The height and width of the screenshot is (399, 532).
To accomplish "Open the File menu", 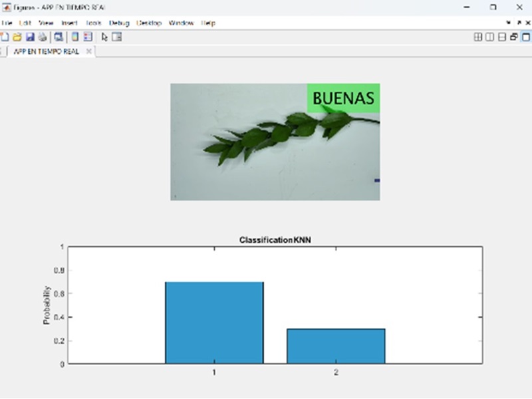I will (7, 23).
